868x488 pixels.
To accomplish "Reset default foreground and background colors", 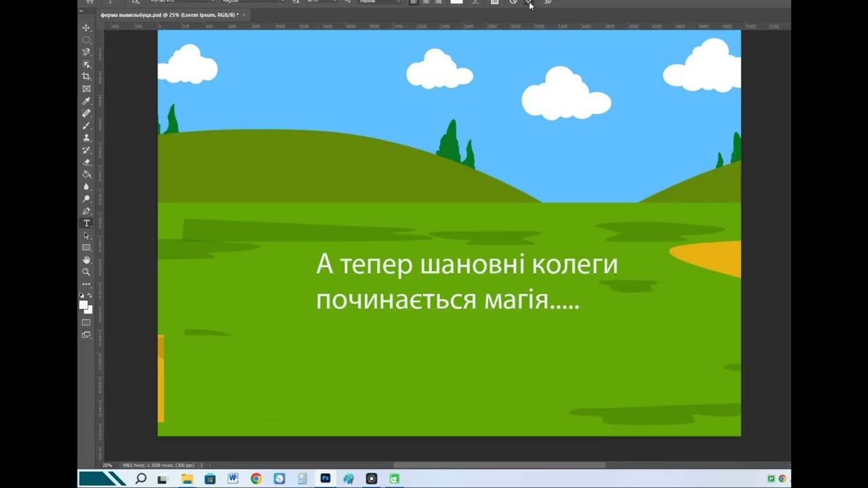I will point(82,296).
